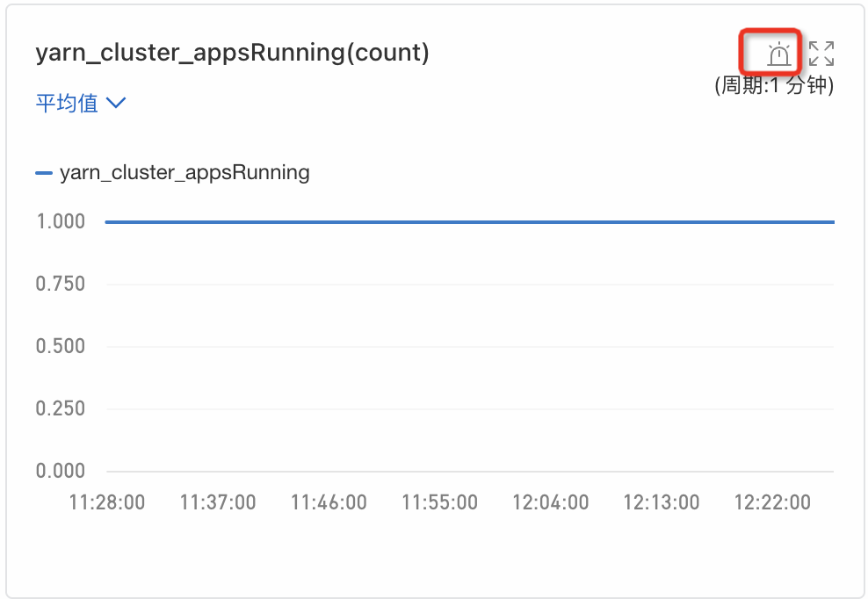Click the blue data line on chart
This screenshot has height=599, width=868.
(x=469, y=222)
